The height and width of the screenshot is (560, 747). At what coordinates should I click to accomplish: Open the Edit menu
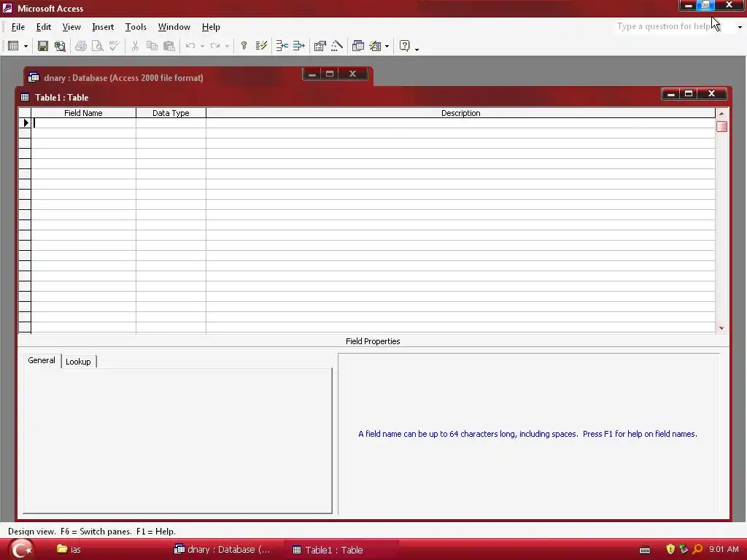pos(43,27)
